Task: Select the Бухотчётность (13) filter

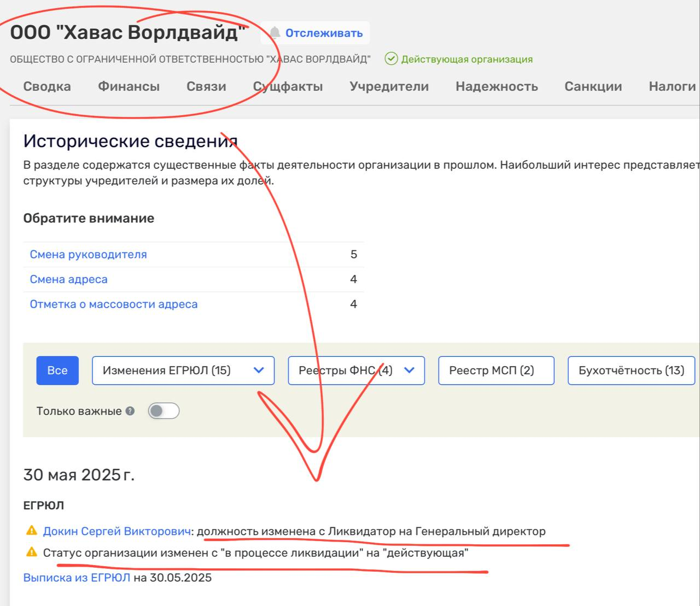Action: pos(631,370)
